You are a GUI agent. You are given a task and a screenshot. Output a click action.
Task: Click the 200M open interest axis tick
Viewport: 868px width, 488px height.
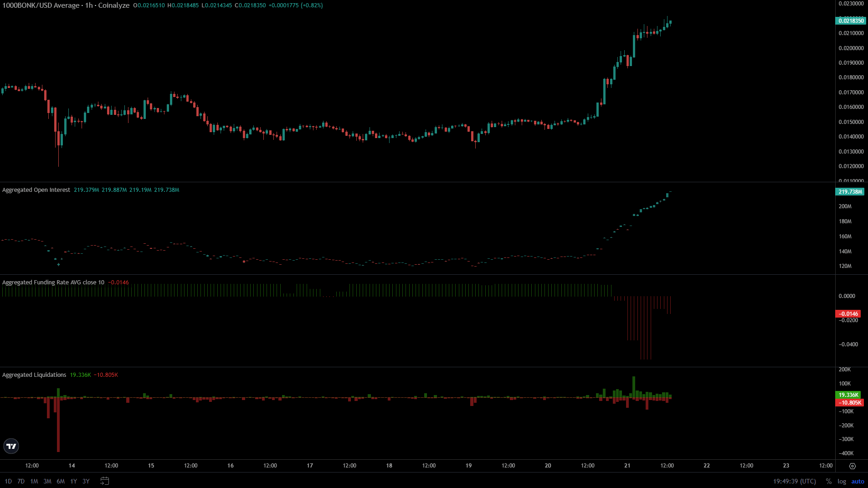pos(845,206)
